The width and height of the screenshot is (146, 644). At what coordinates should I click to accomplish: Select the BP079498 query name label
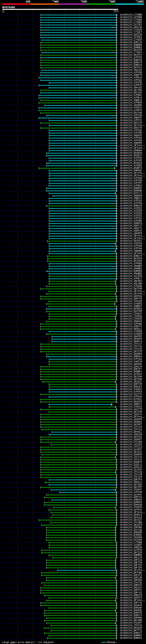click(8, 8)
